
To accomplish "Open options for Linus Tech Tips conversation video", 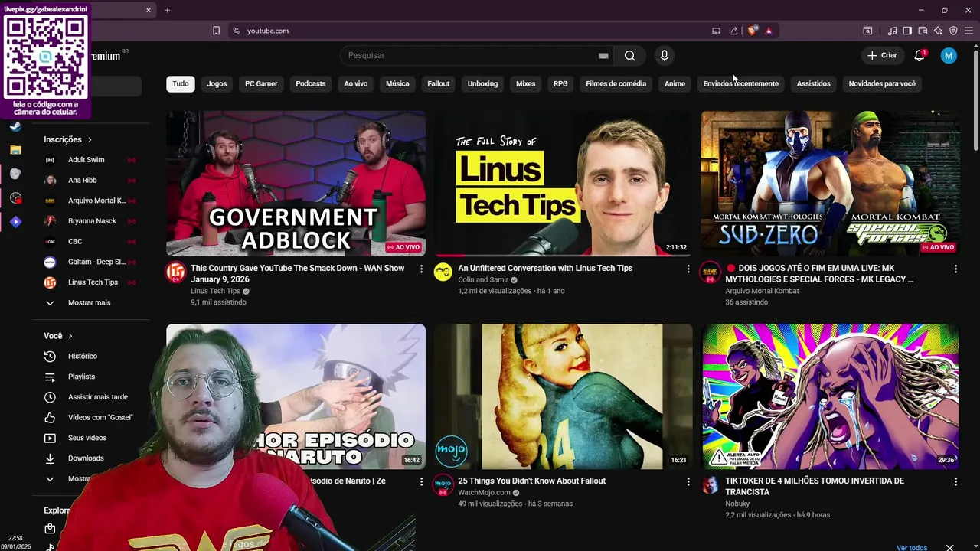I will 688,269.
